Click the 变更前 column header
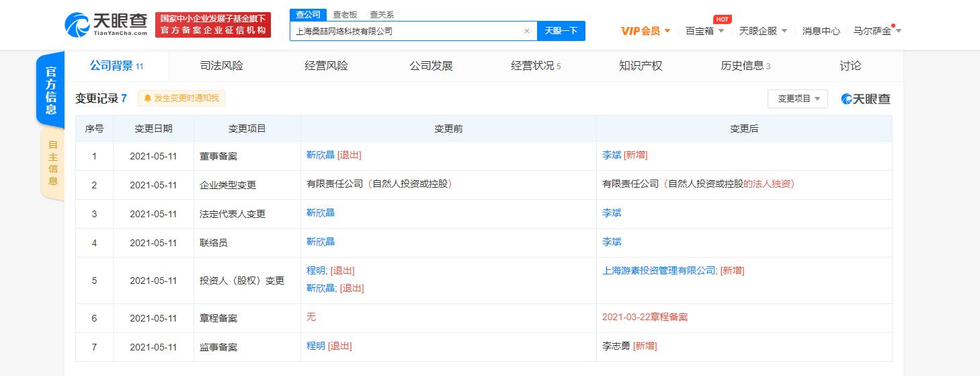Viewport: 980px width, 376px height. click(x=448, y=128)
